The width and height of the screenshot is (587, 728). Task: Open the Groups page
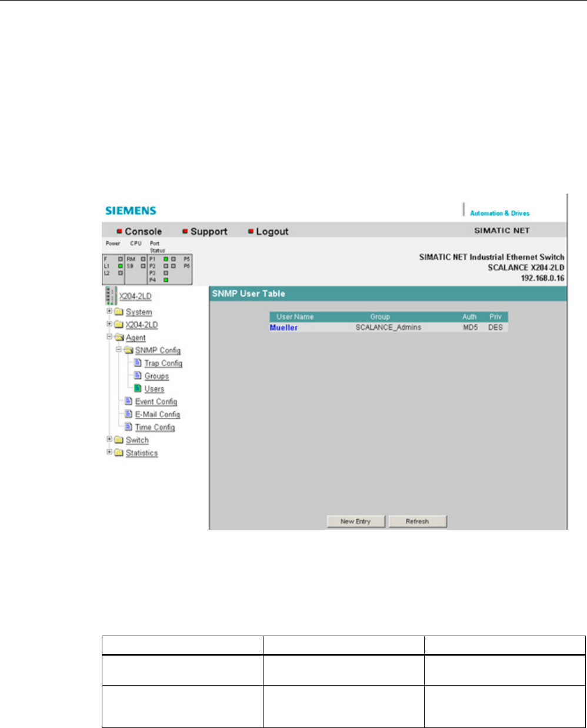(156, 376)
